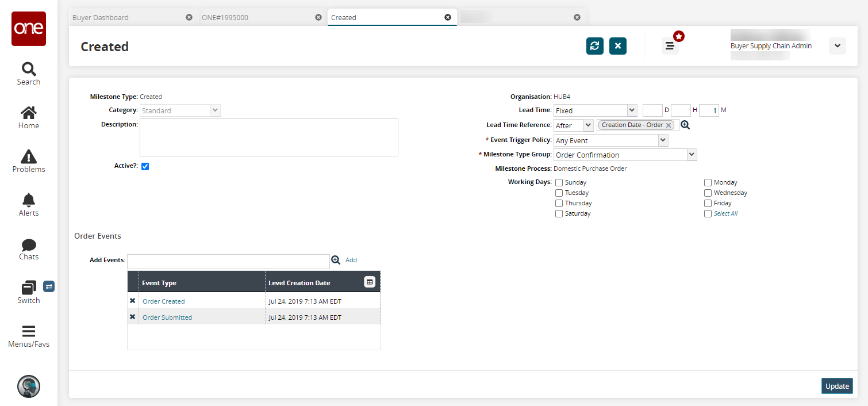Screen dimensions: 868x406
Task: Check the Select All working days box
Action: 708,213
